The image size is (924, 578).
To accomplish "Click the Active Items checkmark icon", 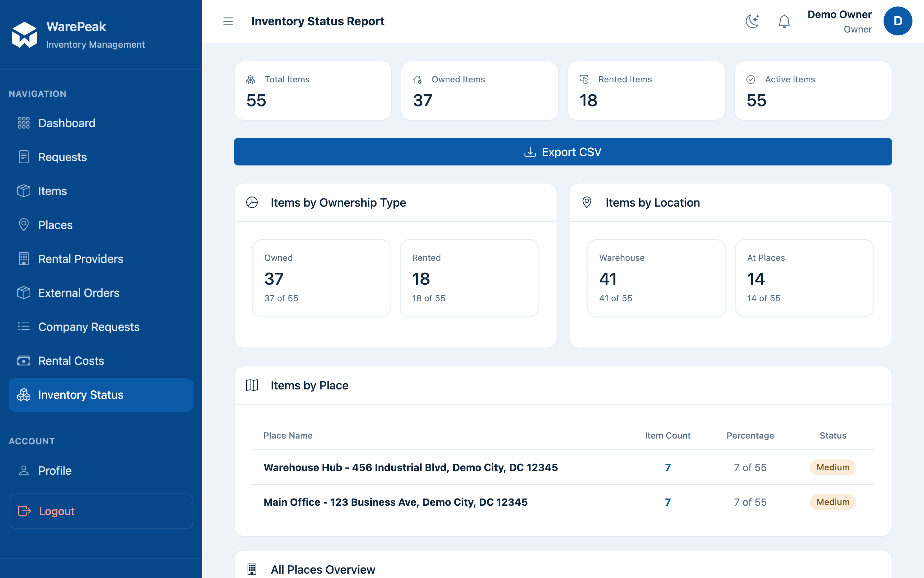I will [751, 79].
